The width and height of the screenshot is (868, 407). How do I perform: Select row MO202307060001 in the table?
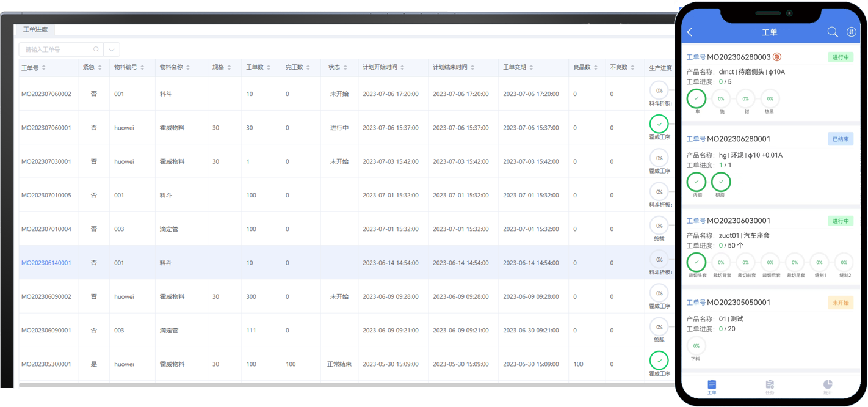coord(347,128)
